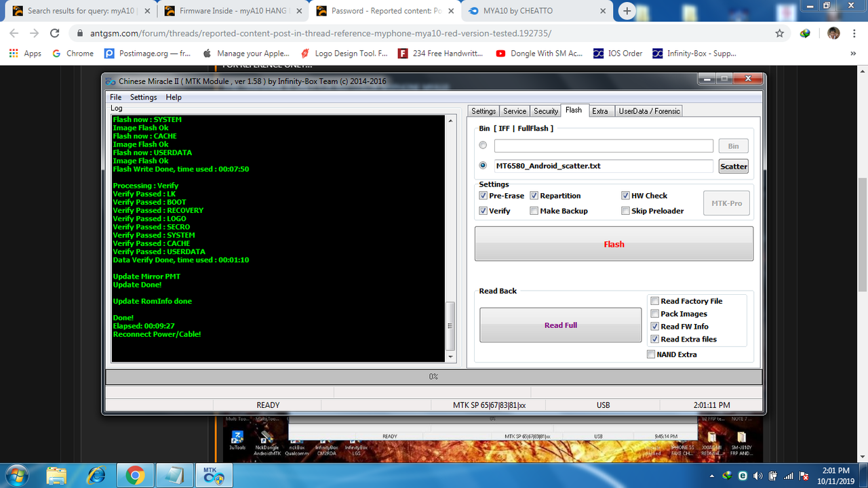The image size is (868, 488).
Task: Open the 3uTools desktop shortcut
Action: pos(237,441)
